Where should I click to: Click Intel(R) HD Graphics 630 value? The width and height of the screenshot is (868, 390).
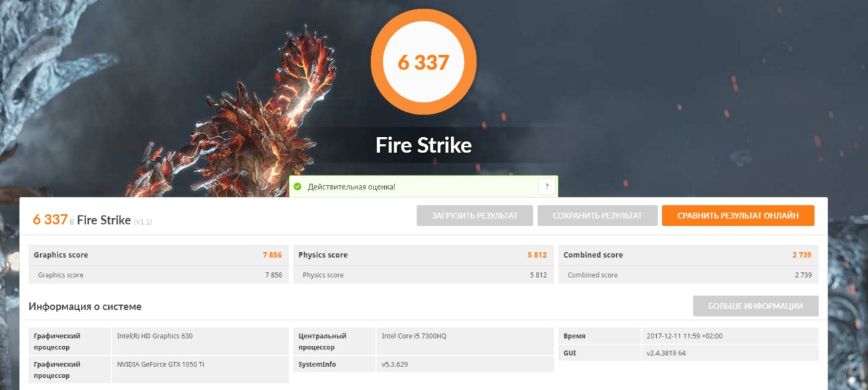[154, 336]
